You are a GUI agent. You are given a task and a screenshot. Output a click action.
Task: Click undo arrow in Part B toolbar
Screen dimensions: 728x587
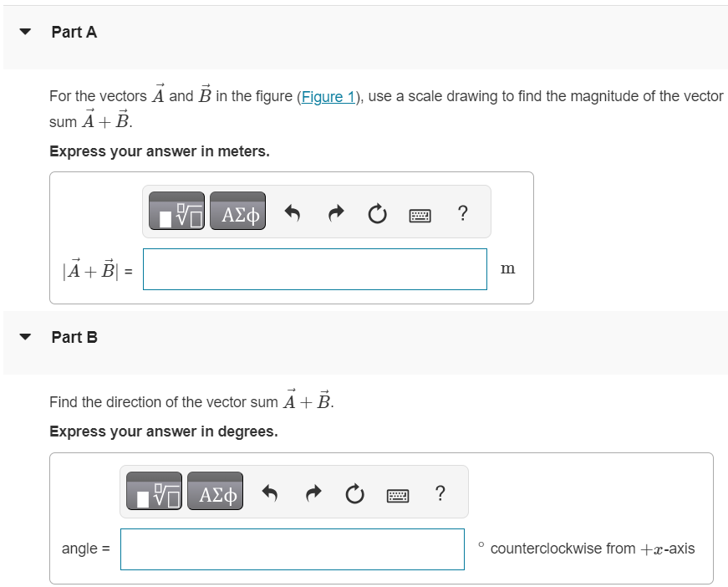pos(270,493)
